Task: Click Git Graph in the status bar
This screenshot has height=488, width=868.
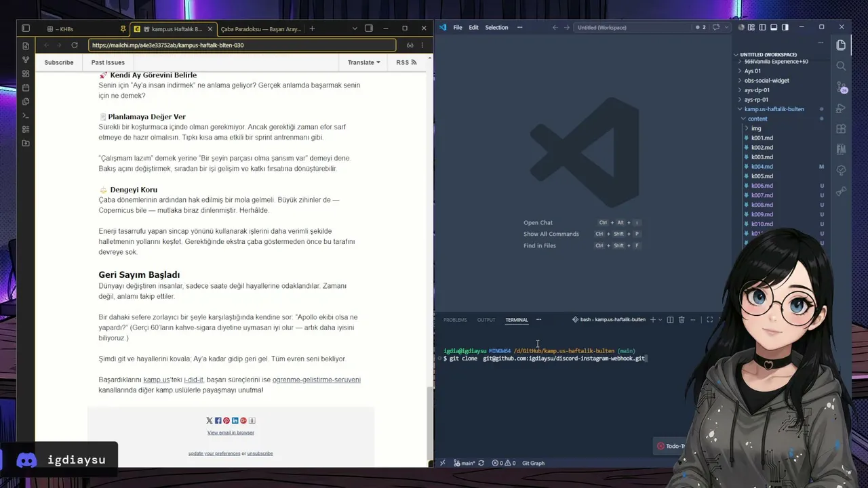Action: pos(533,463)
